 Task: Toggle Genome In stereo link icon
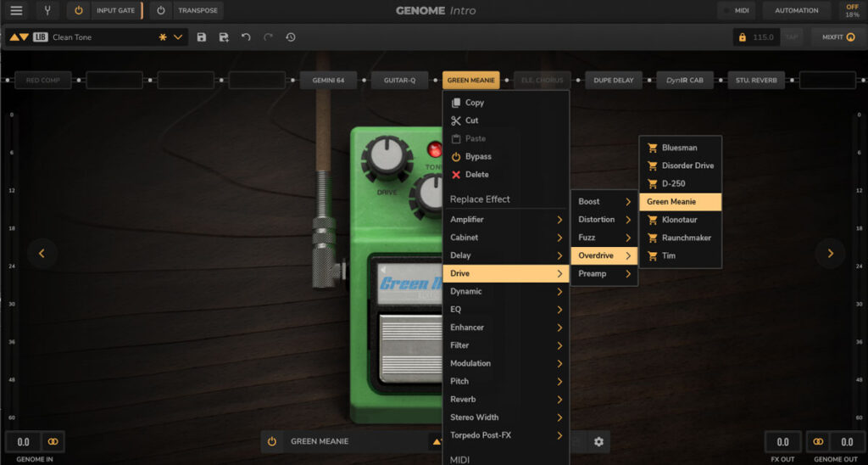(53, 442)
